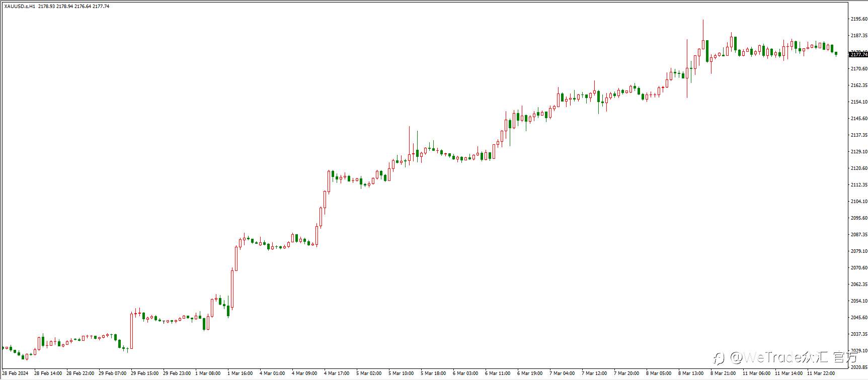The image size is (868, 380).
Task: Click the 2070.60 price axis label
Action: coord(859,268)
